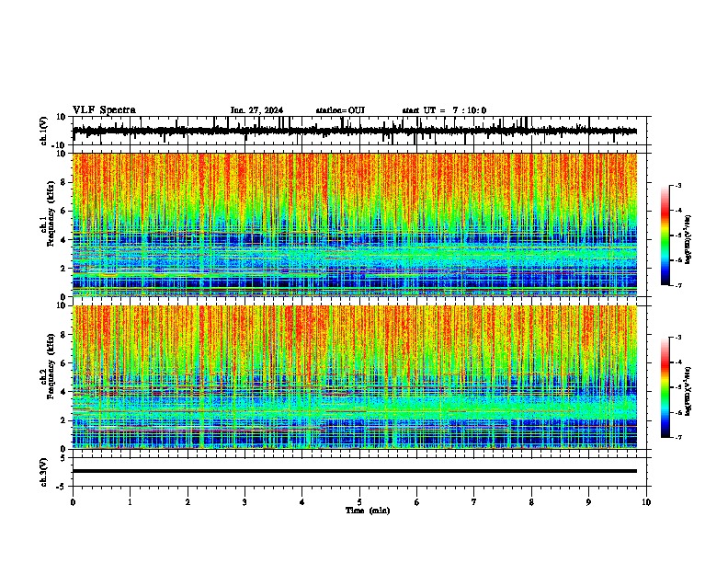The width and height of the screenshot is (728, 563).
Task: Click the "ch.1(V)" axis label
Action: point(44,131)
